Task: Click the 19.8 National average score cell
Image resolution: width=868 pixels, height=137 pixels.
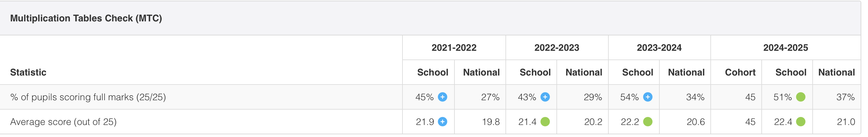Action: click(x=491, y=122)
